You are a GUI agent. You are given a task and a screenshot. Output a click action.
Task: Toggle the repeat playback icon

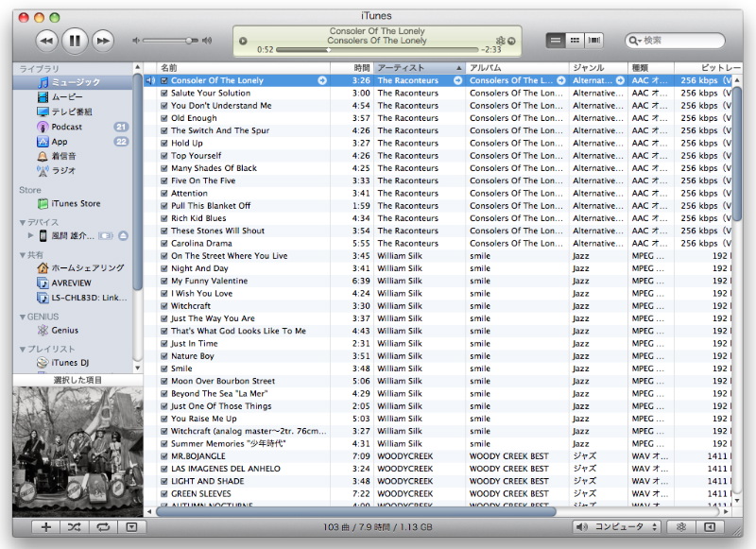pyautogui.click(x=102, y=527)
